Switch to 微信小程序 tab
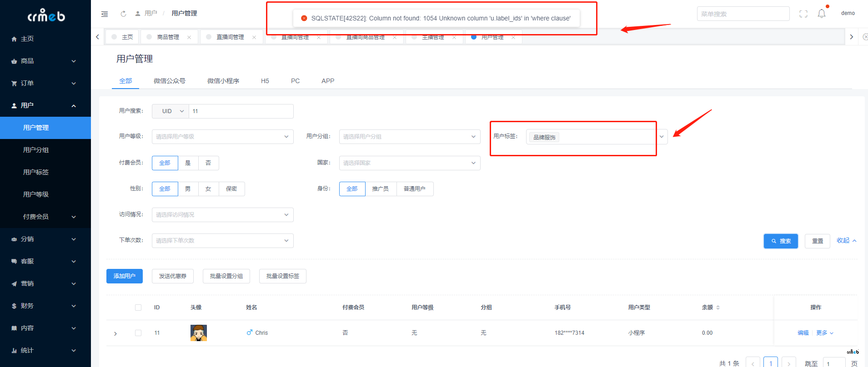This screenshot has height=367, width=868. 223,81
